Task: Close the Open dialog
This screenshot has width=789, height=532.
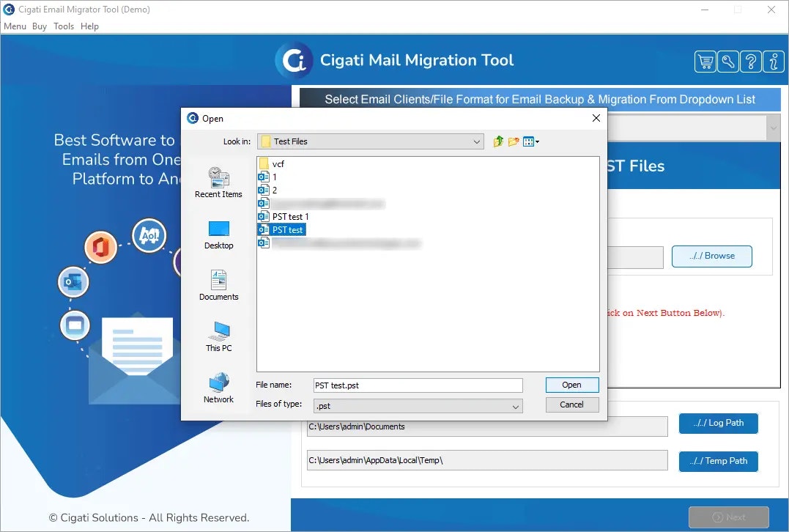Action: pyautogui.click(x=596, y=118)
